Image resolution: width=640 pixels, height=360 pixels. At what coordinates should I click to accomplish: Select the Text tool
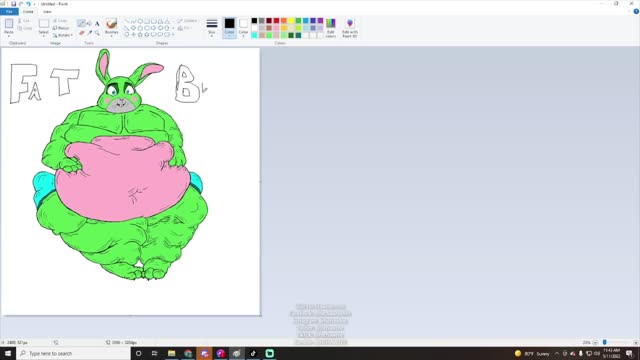point(97,24)
